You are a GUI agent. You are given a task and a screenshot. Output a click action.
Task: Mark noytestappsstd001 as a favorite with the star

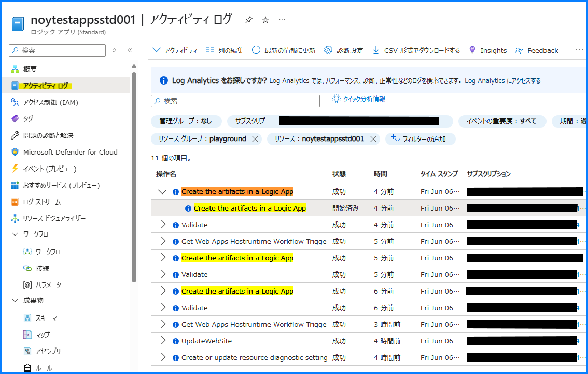(265, 20)
